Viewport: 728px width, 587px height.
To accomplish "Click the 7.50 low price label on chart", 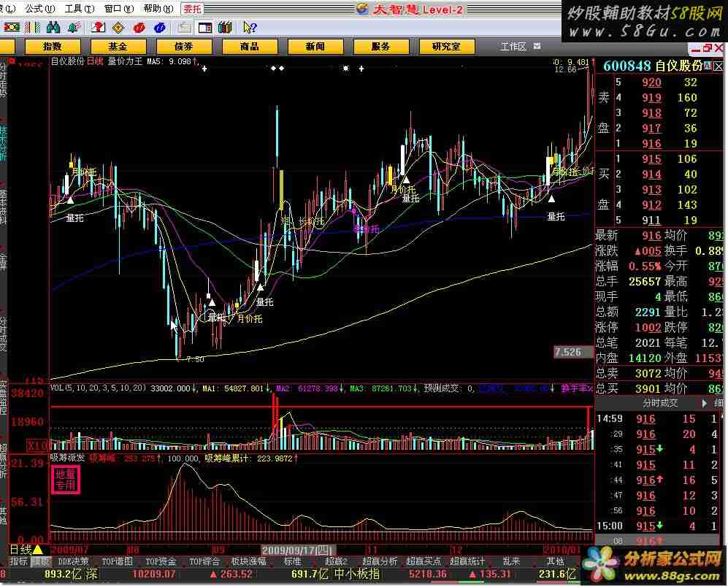I will point(195,359).
